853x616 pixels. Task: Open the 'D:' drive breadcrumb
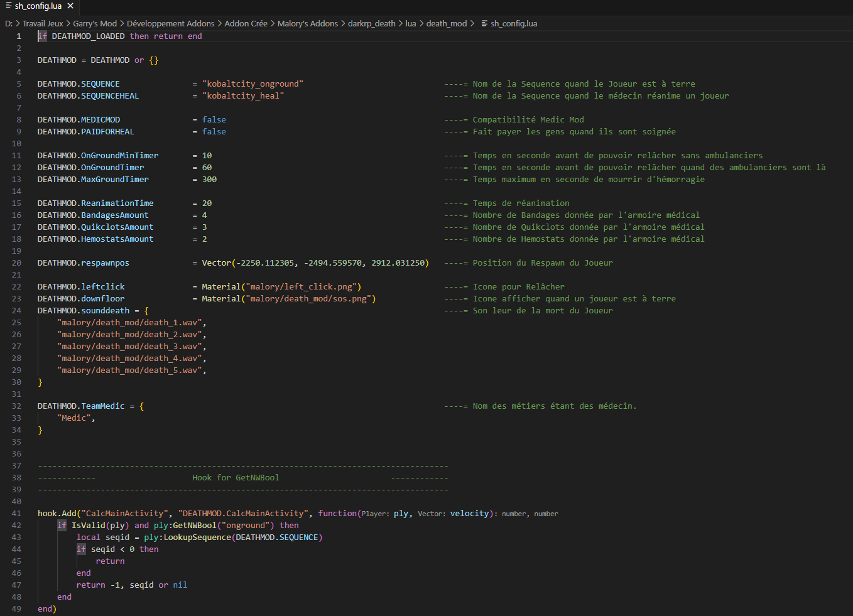[9, 23]
